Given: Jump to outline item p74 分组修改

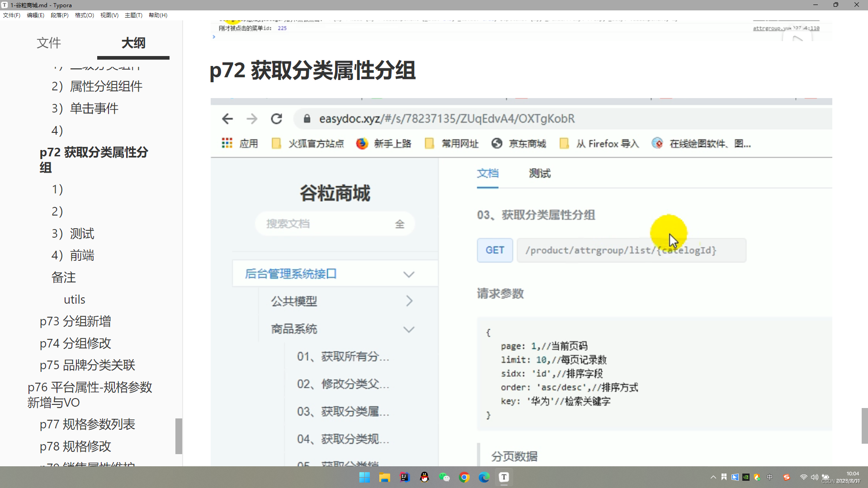Looking at the screenshot, I should [x=75, y=343].
